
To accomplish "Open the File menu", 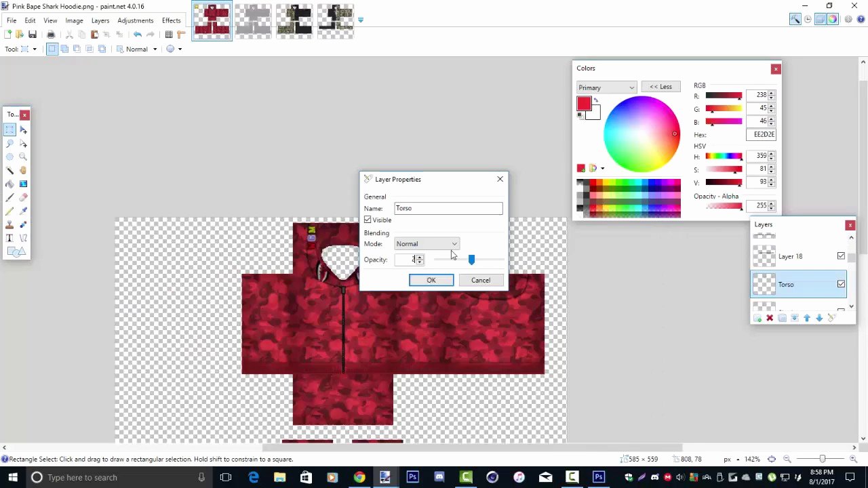I will [12, 20].
